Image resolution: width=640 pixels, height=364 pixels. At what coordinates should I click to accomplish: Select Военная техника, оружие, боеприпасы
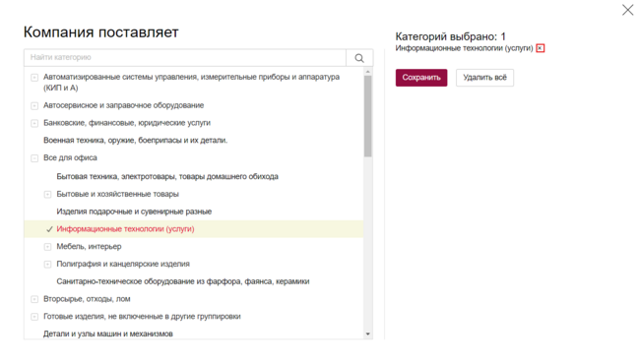136,141
